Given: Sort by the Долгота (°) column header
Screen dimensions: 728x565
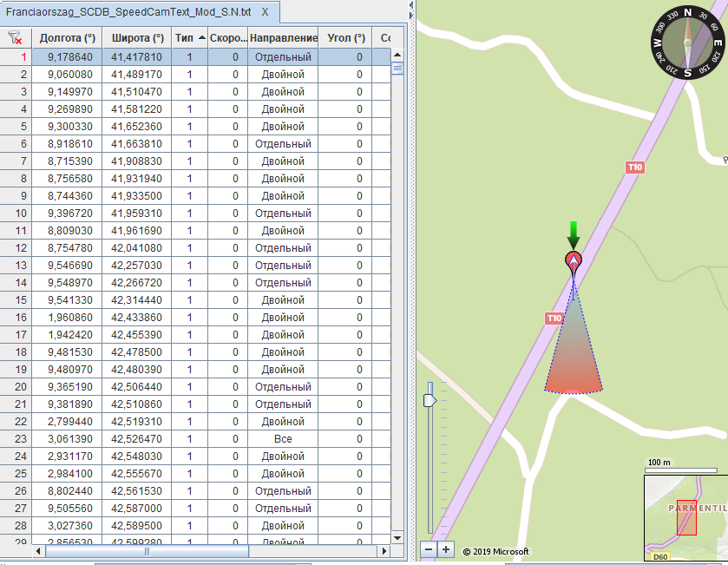Looking at the screenshot, I should click(x=67, y=38).
